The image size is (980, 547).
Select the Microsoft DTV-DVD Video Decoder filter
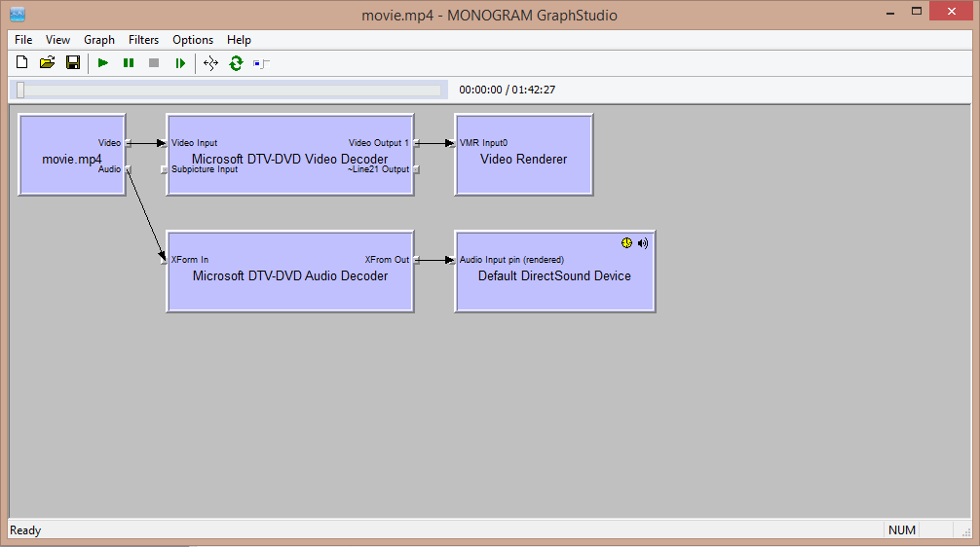point(290,155)
